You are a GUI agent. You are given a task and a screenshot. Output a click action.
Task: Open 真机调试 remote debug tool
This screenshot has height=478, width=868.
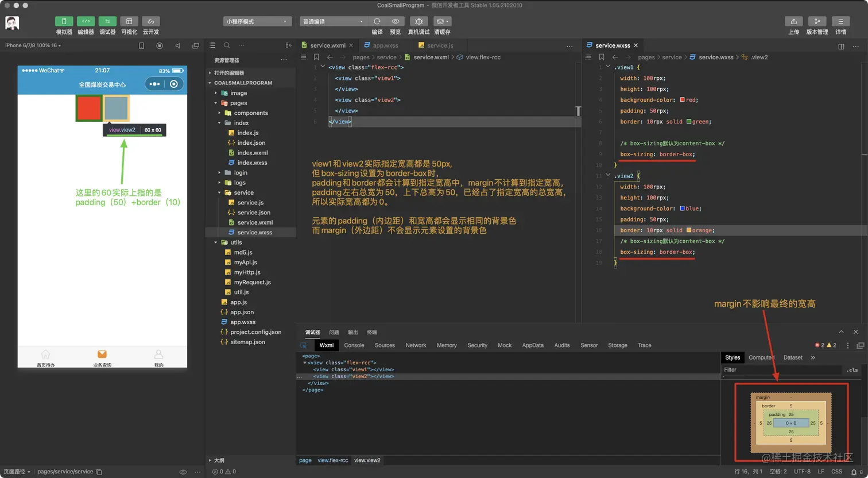[x=418, y=21]
